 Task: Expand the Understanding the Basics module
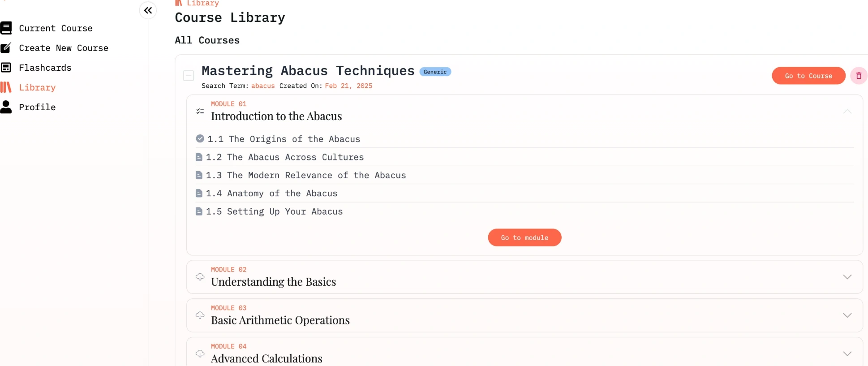[847, 277]
